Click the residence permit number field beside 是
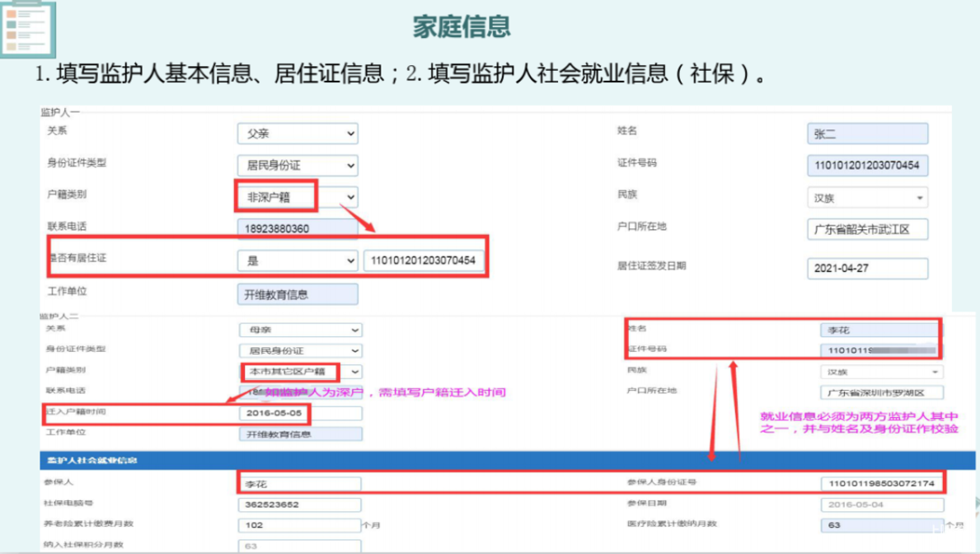This screenshot has height=554, width=980. (423, 261)
